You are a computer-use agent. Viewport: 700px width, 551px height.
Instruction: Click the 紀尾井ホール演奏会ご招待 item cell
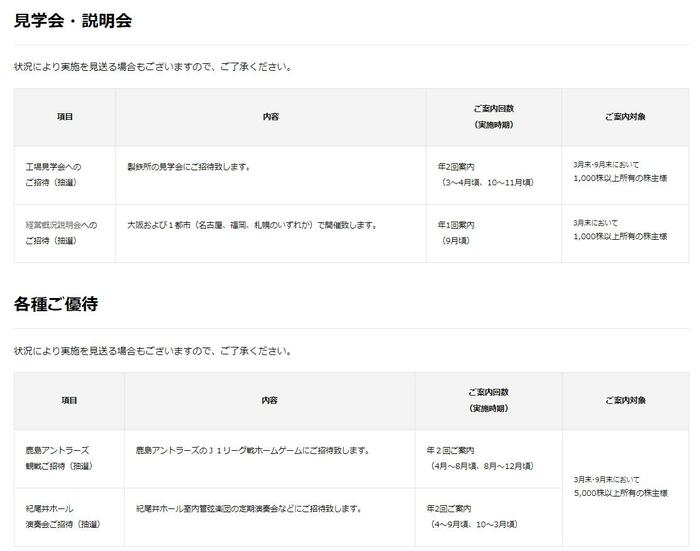point(62,516)
